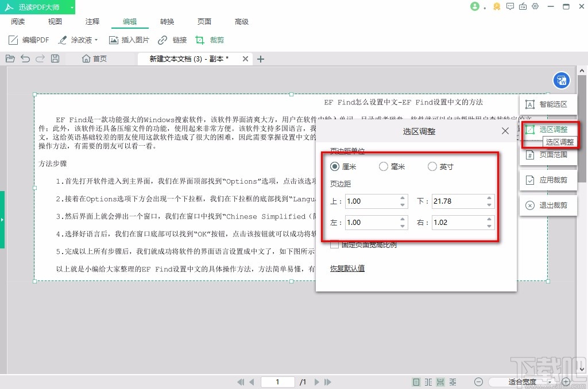Open the feedback chat bubble icon
The image size is (588, 389).
tap(510, 6)
